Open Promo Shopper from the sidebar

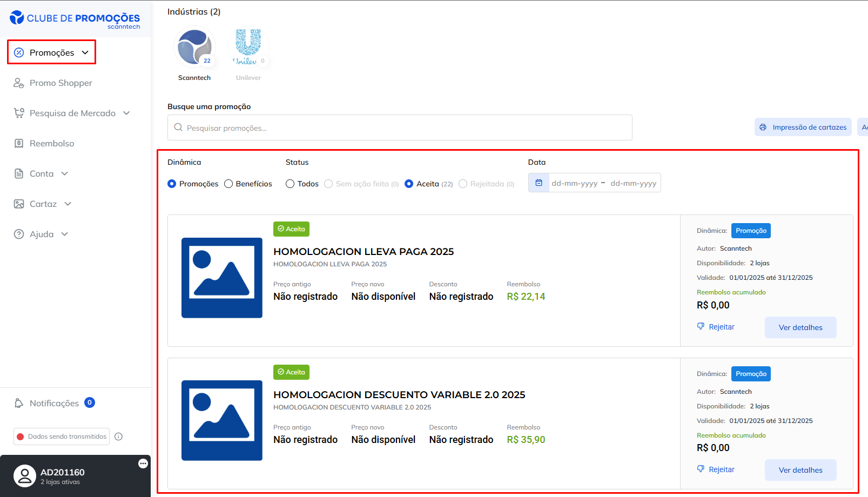pyautogui.click(x=60, y=83)
